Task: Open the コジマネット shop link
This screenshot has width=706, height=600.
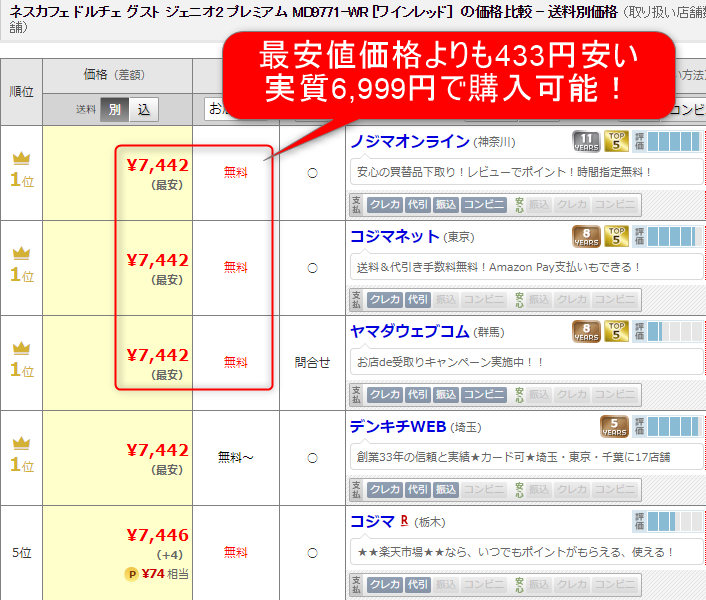Action: click(x=394, y=237)
